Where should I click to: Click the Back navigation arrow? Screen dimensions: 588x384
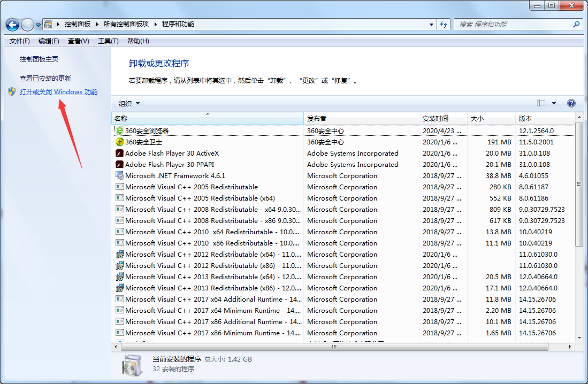pyautogui.click(x=12, y=24)
